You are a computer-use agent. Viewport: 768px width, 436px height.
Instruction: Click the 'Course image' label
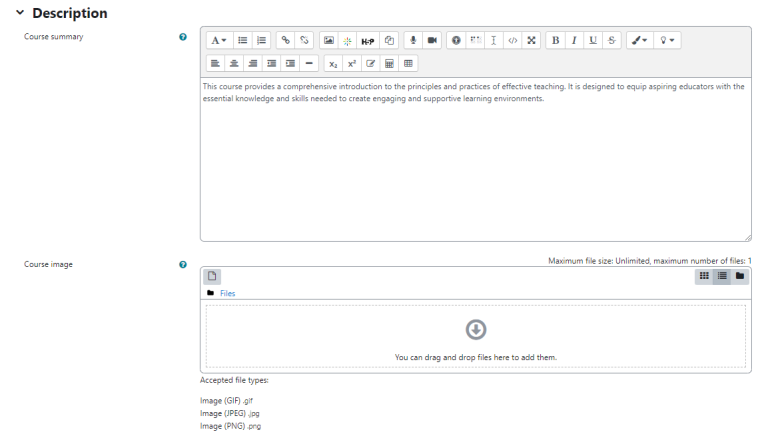48,265
